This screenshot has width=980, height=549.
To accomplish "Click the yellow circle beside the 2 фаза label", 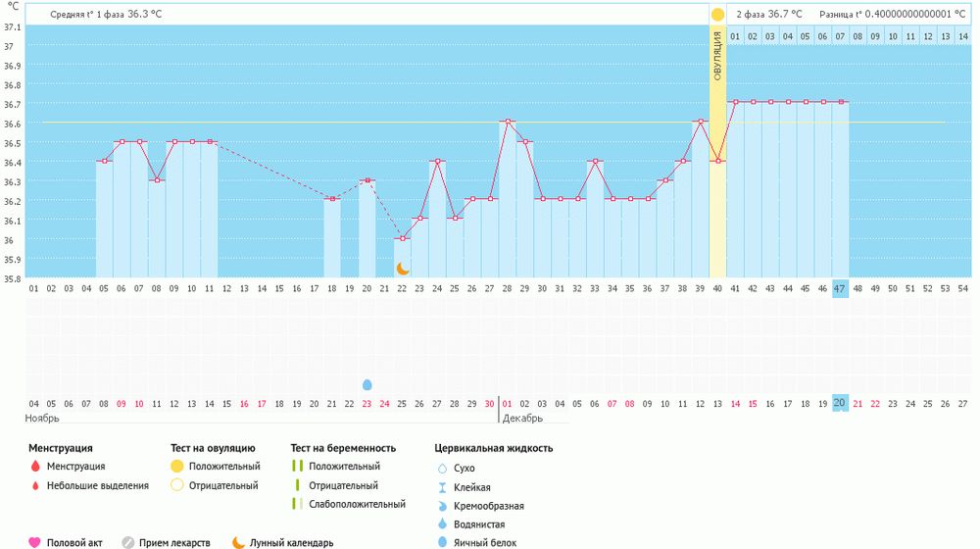I will tap(717, 15).
